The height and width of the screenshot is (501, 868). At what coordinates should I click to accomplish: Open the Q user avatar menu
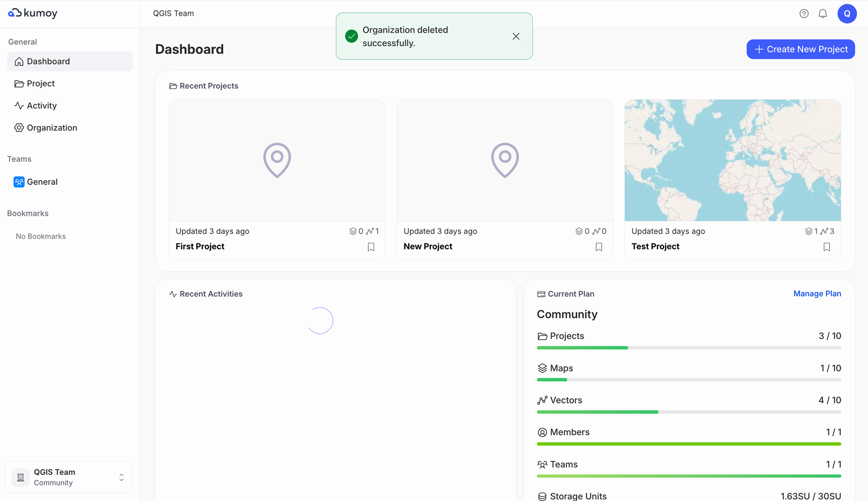tap(847, 14)
